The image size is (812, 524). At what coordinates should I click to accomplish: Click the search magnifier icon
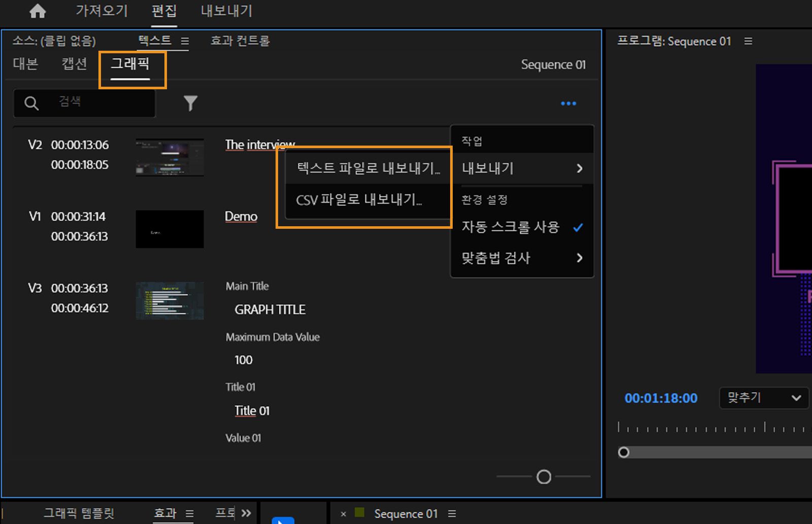(31, 103)
